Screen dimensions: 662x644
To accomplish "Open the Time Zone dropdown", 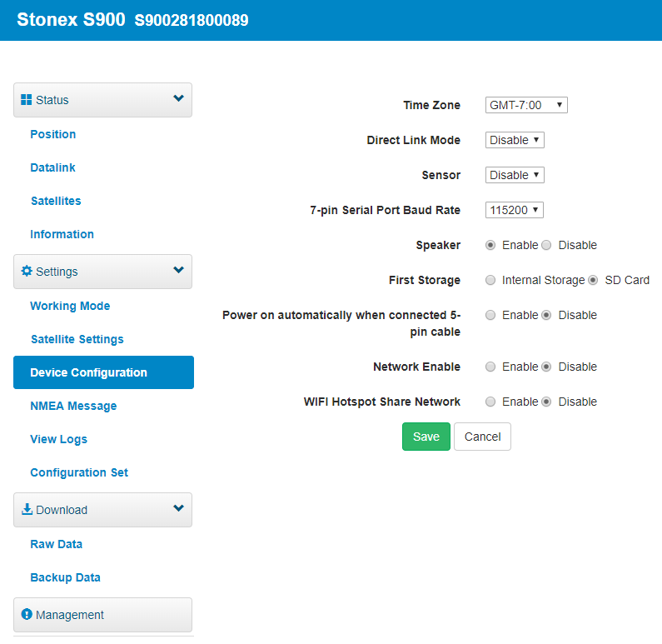I will [526, 105].
